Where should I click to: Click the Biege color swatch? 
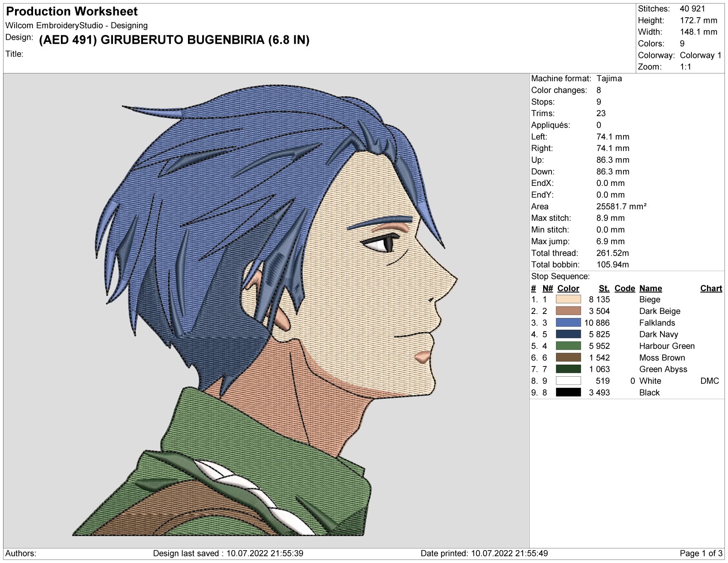(x=568, y=299)
